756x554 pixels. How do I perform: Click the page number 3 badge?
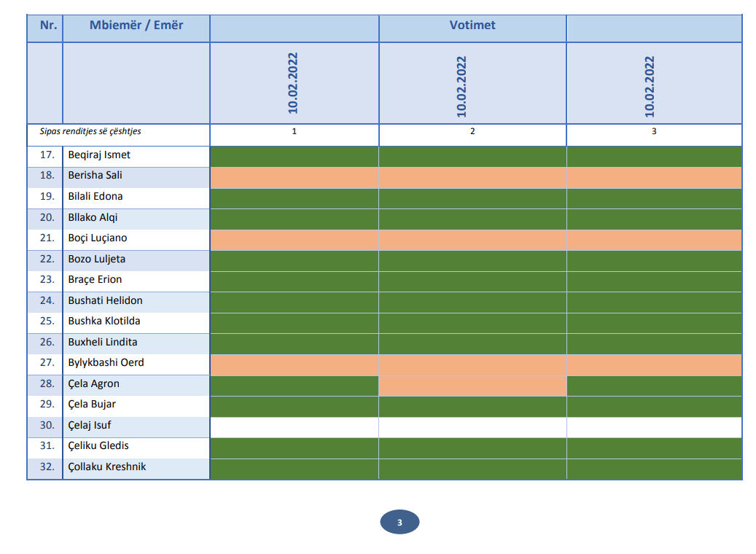(x=400, y=523)
